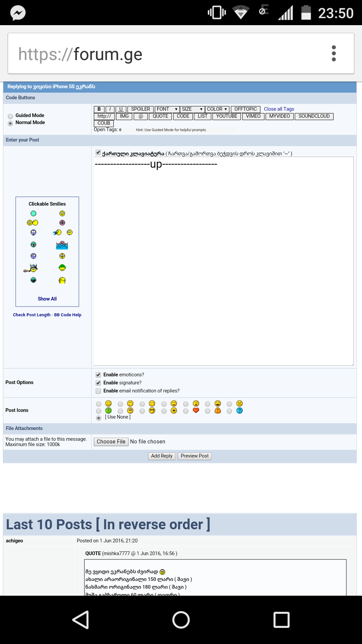Image resolution: width=362 pixels, height=644 pixels.
Task: Tap the vibrate mode status icon
Action: [217, 13]
